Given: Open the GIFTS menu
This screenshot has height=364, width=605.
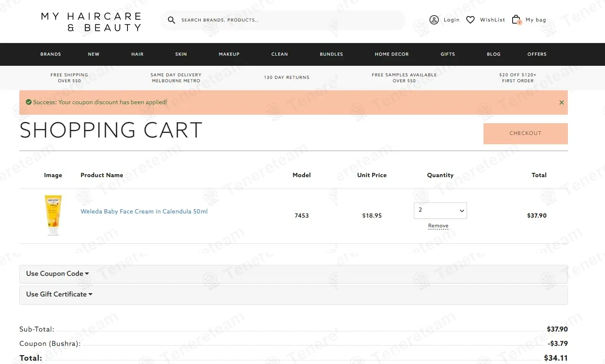Looking at the screenshot, I should [x=448, y=54].
